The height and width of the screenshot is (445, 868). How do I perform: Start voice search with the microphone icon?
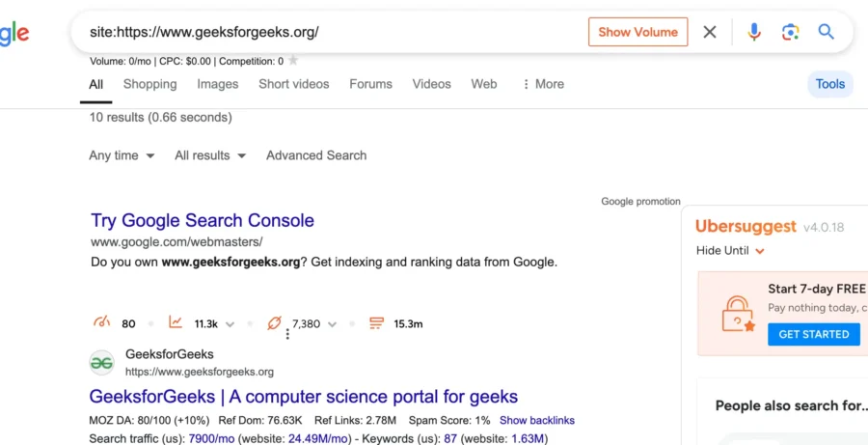coord(753,32)
